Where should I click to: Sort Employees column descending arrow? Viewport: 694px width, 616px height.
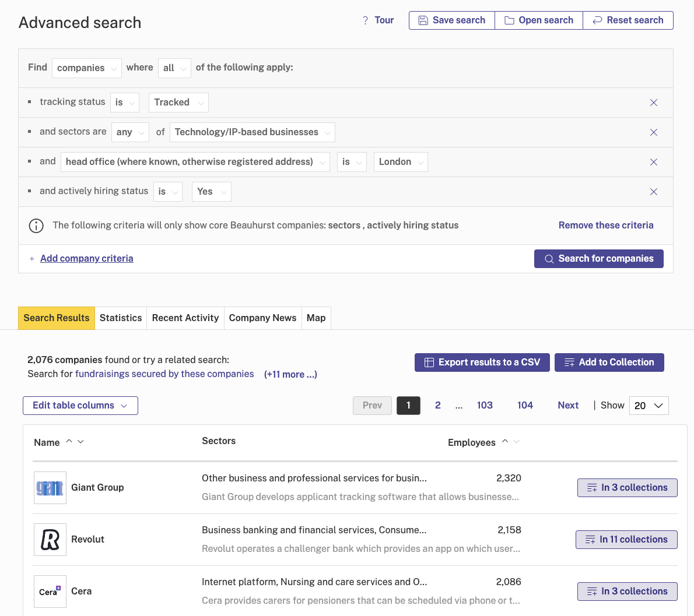coord(517,441)
